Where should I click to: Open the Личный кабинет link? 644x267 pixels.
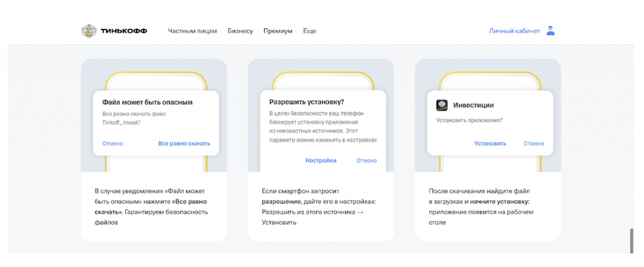tap(514, 31)
